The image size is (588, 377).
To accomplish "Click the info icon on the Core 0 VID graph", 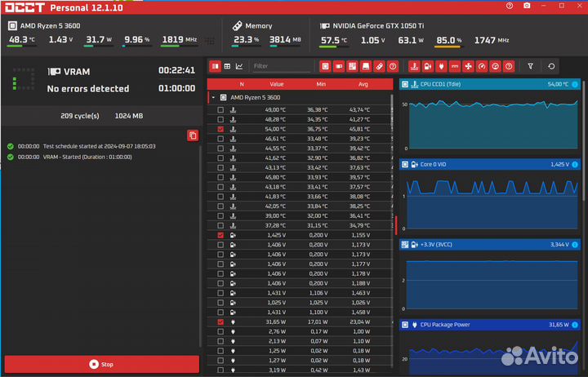I will [575, 164].
